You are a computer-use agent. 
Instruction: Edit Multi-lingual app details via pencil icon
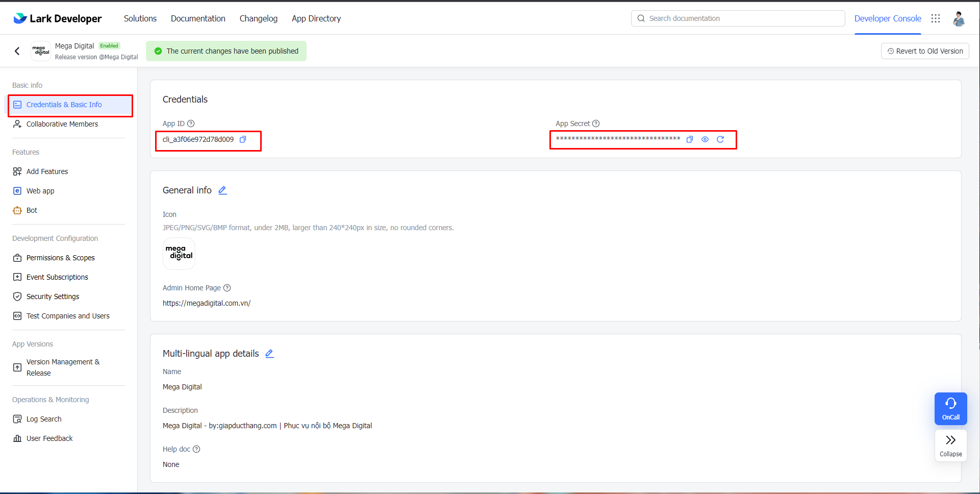pyautogui.click(x=269, y=353)
